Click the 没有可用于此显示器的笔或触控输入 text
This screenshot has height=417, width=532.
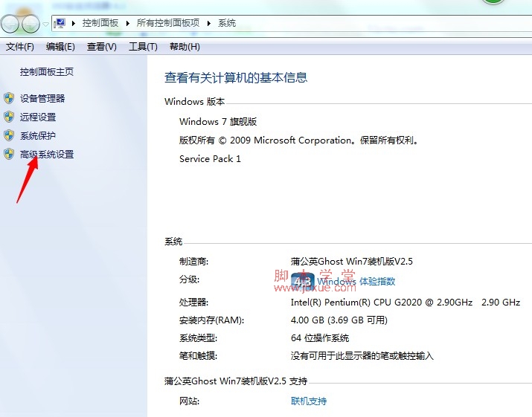tap(362, 355)
